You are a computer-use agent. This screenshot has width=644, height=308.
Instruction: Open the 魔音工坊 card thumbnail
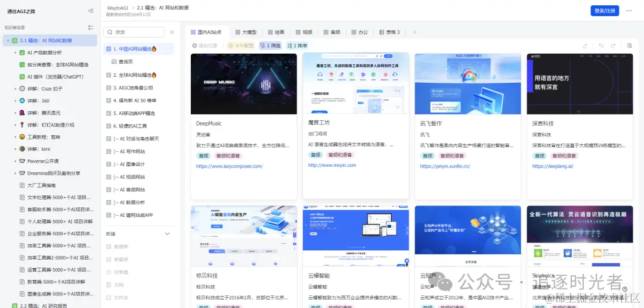coord(355,83)
